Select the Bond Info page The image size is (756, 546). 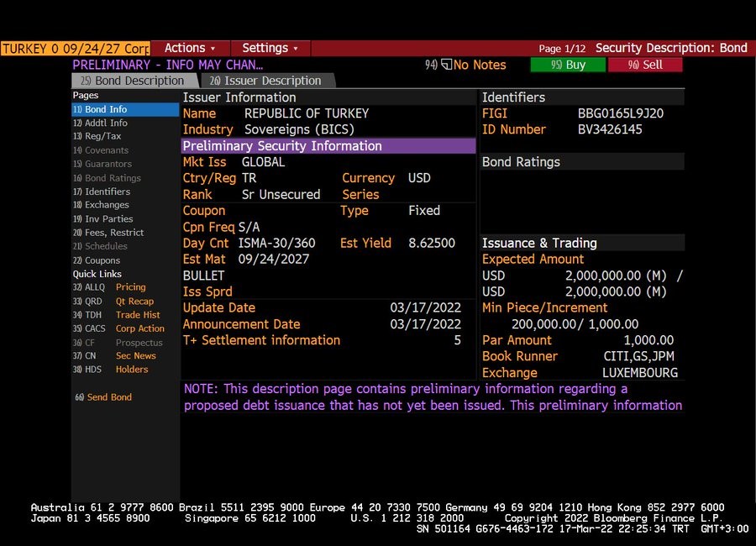125,109
